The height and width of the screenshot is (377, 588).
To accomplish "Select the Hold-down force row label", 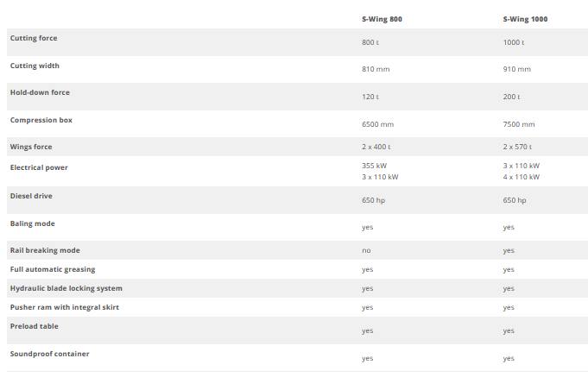I will [x=40, y=92].
